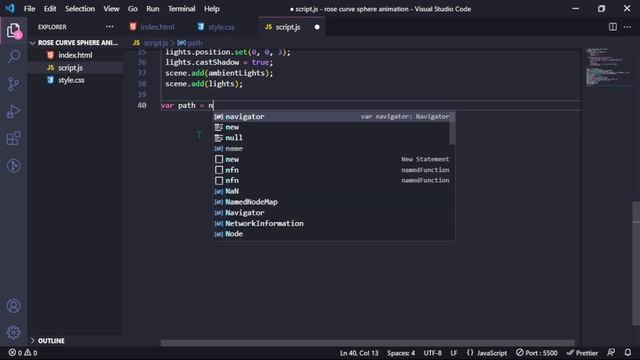The image size is (640, 360).
Task: Open the Run menu
Action: tap(153, 9)
